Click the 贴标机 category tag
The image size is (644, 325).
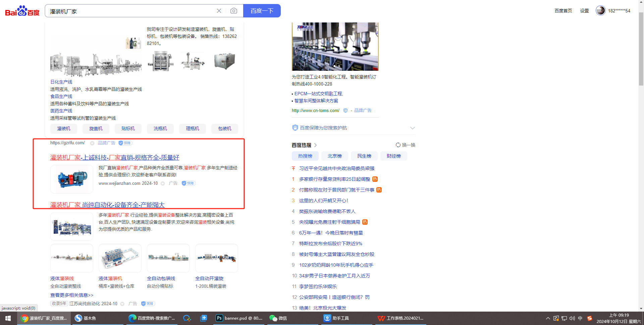(x=128, y=128)
